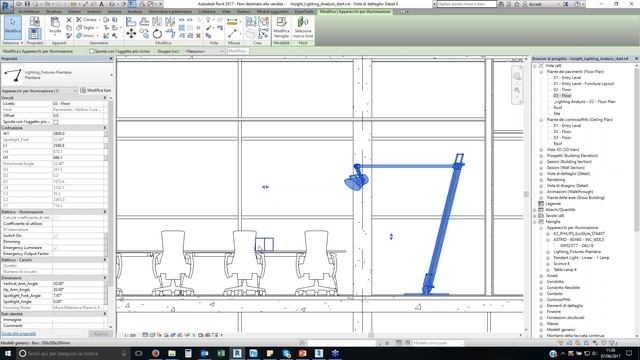
Task: Click the view scale 1:100 in view bar
Action: [130, 335]
